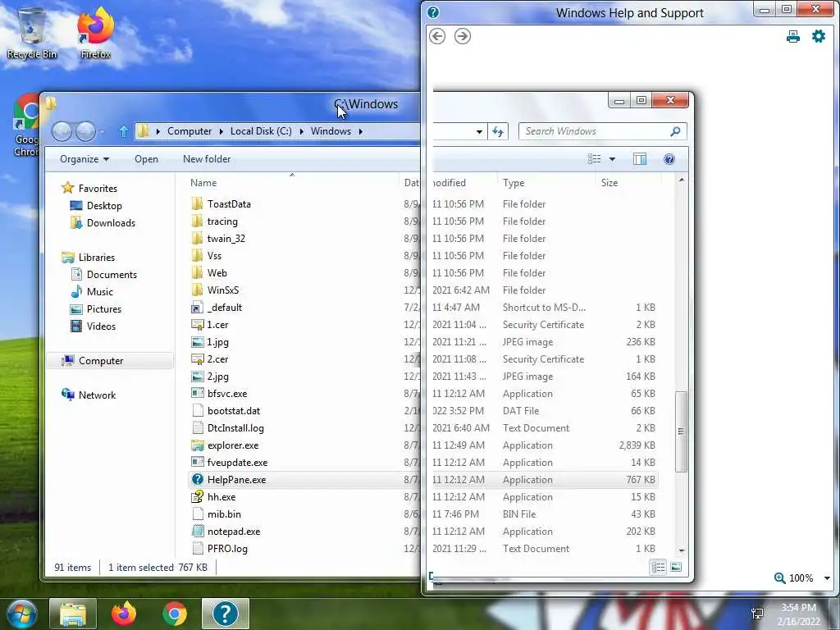
Task: Click the Print icon in Help and Support
Action: click(793, 36)
